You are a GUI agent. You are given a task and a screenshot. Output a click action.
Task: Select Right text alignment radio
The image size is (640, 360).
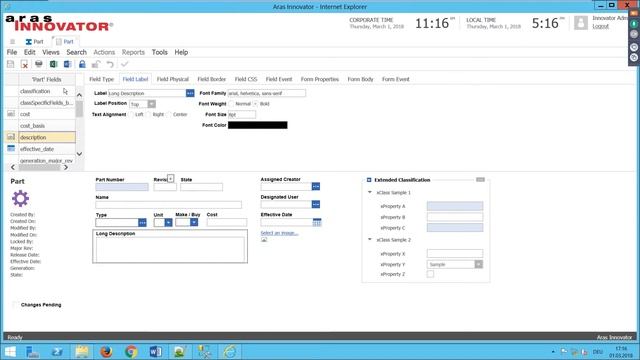tap(149, 114)
